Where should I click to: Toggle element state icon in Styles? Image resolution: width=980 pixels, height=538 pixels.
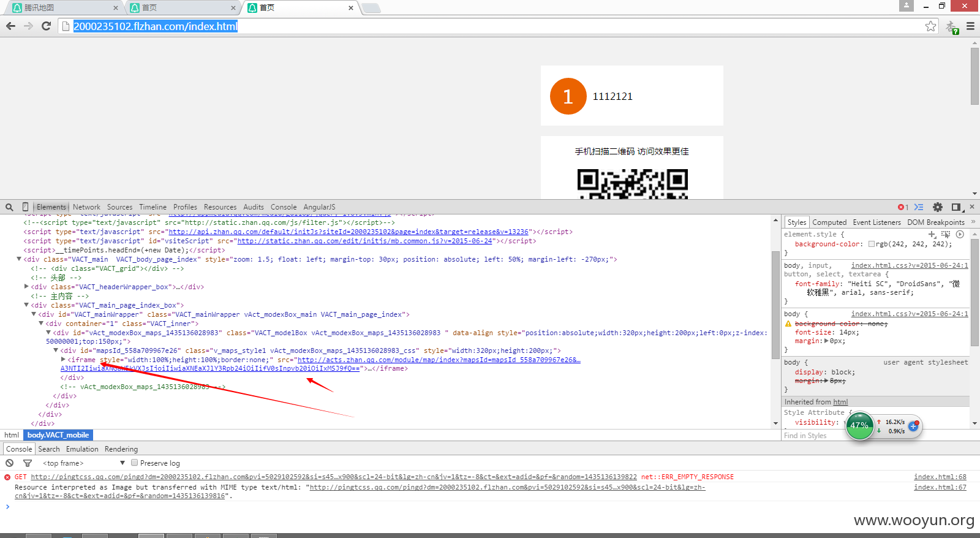click(x=946, y=234)
